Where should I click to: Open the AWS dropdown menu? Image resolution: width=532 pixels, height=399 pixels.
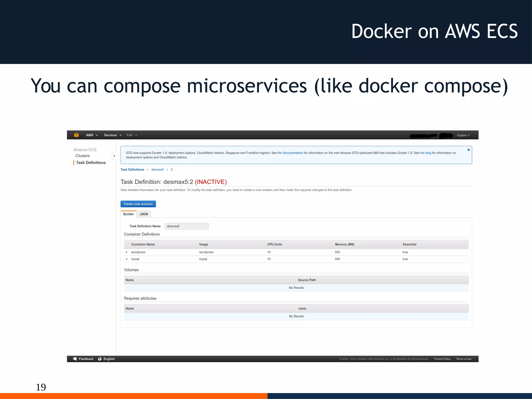pos(92,135)
